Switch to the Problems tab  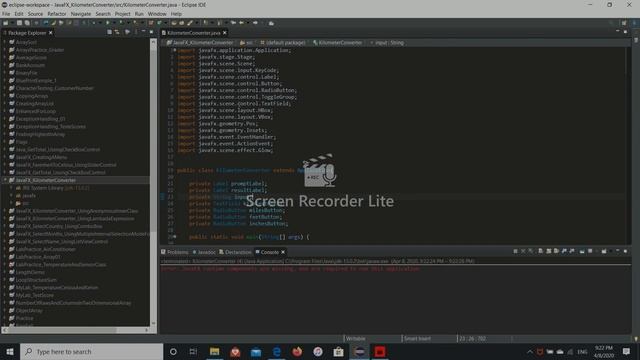pos(175,252)
